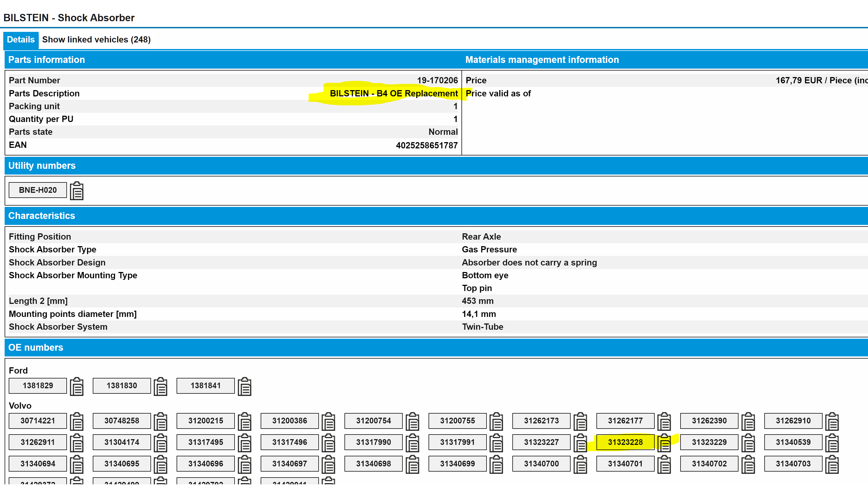The image size is (868, 486).
Task: Copy Volvo OE number 31317496
Action: click(328, 443)
